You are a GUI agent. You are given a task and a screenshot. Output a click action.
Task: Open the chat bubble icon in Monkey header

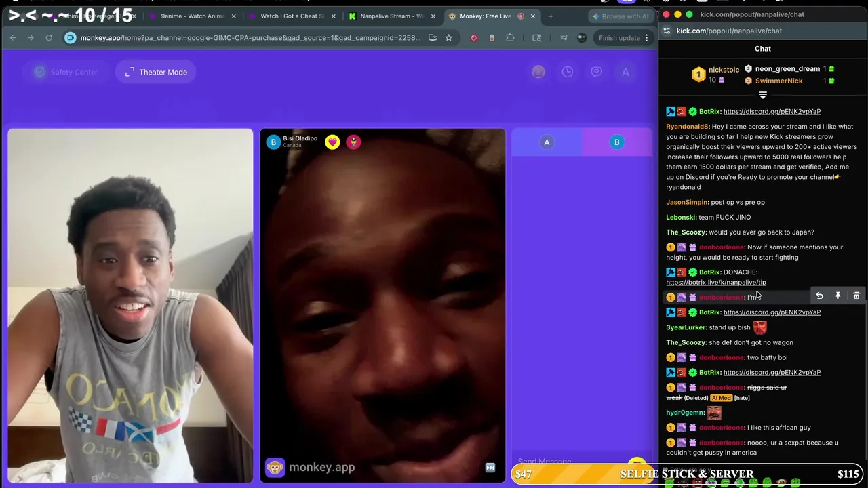coord(596,72)
